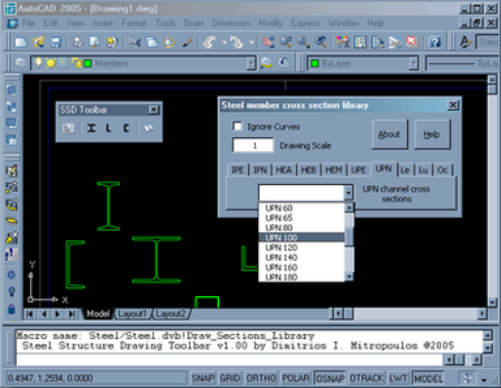Switch to the Layout1 tab
501x388 pixels.
(132, 314)
